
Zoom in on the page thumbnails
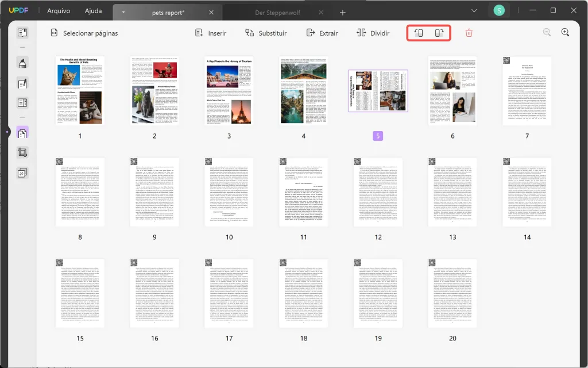(x=565, y=33)
